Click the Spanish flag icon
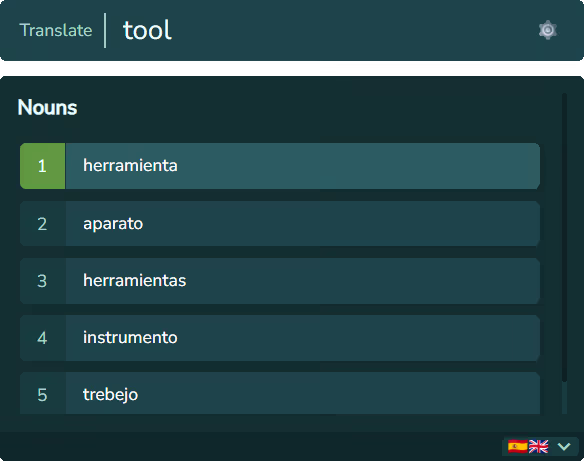 coord(518,446)
